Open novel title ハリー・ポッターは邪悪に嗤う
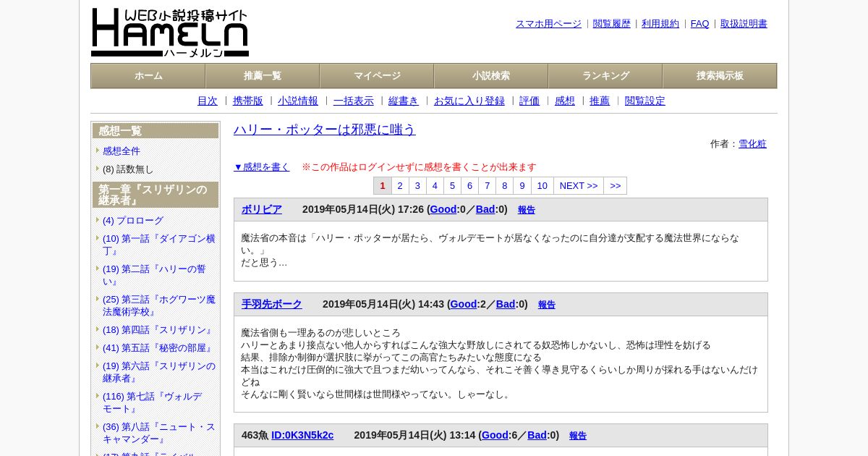Image resolution: width=868 pixels, height=456 pixels. [325, 130]
